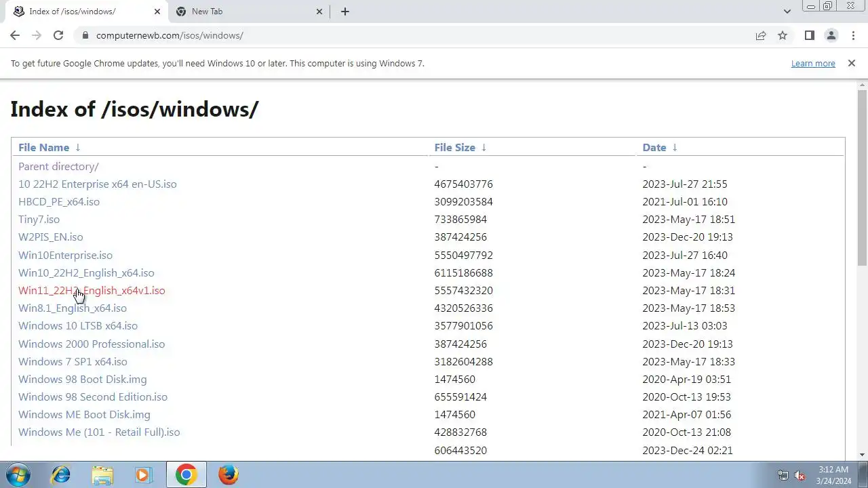Dismiss the Chrome update notification bar
Image resolution: width=868 pixels, height=488 pixels.
tap(851, 63)
